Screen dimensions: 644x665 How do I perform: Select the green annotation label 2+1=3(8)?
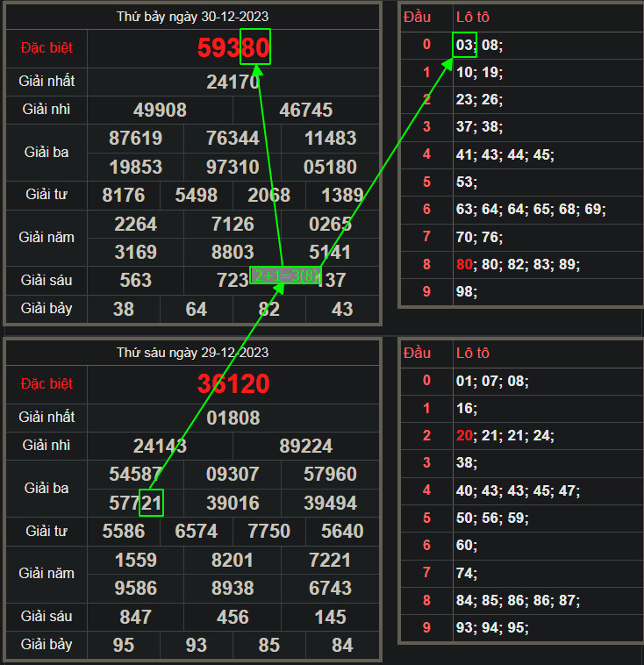pyautogui.click(x=285, y=275)
